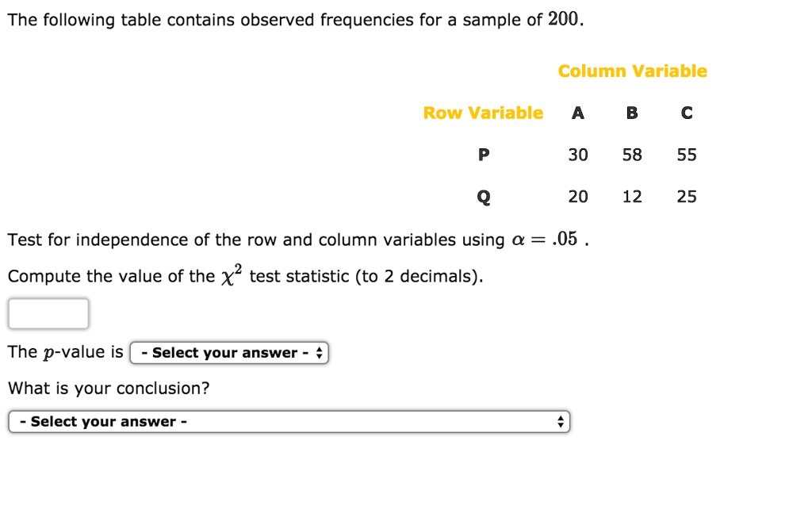
Task: Open the p-value answer dropdown
Action: point(228,352)
